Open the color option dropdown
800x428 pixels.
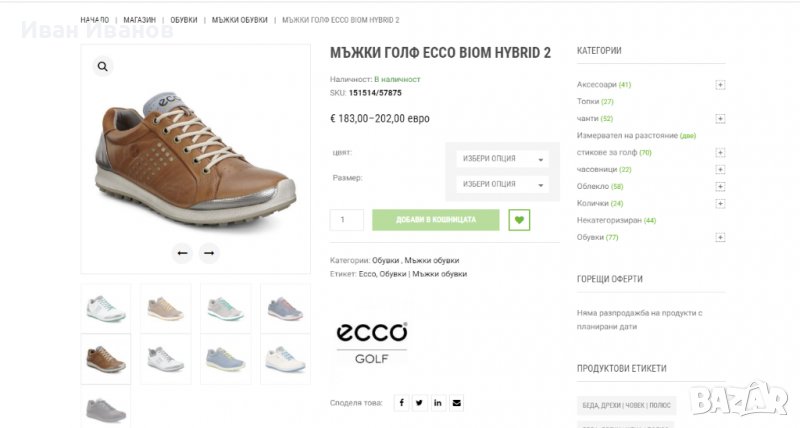pos(502,159)
